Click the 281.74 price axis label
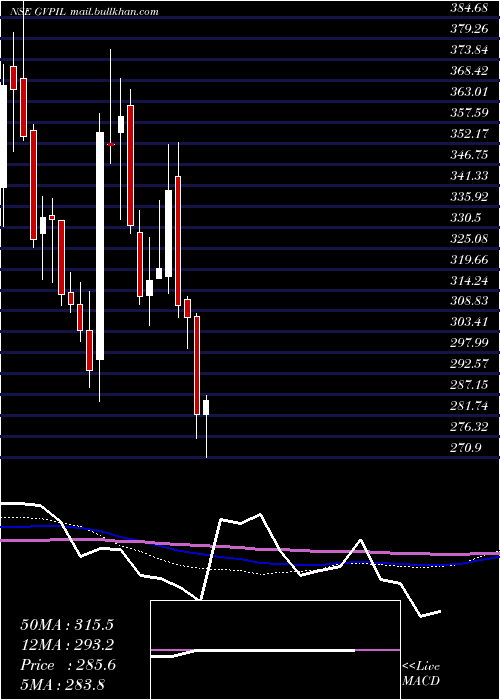 point(470,406)
